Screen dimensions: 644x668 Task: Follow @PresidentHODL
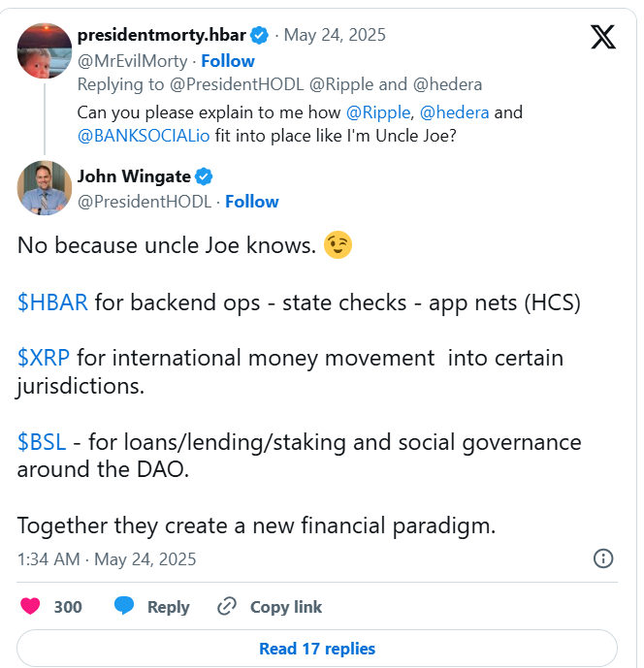click(252, 202)
